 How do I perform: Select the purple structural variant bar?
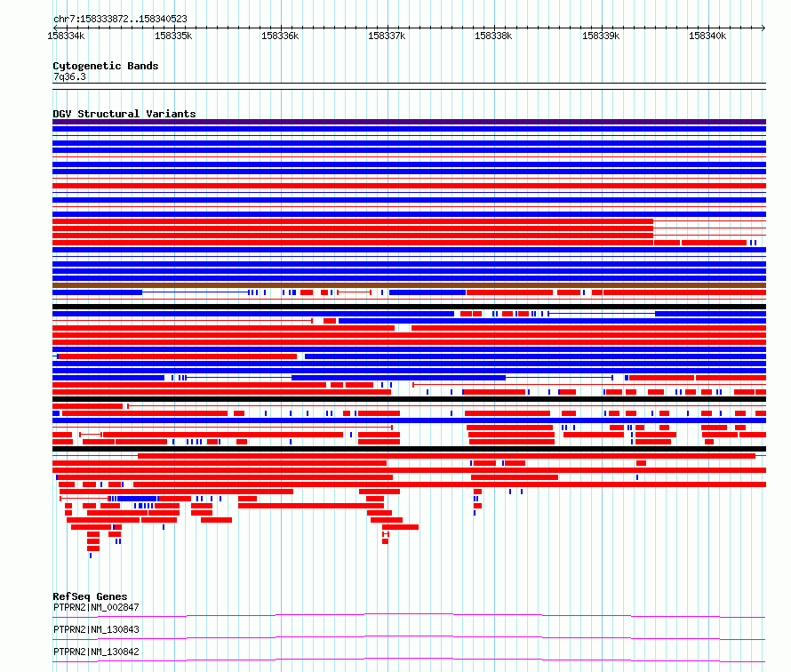[409, 122]
